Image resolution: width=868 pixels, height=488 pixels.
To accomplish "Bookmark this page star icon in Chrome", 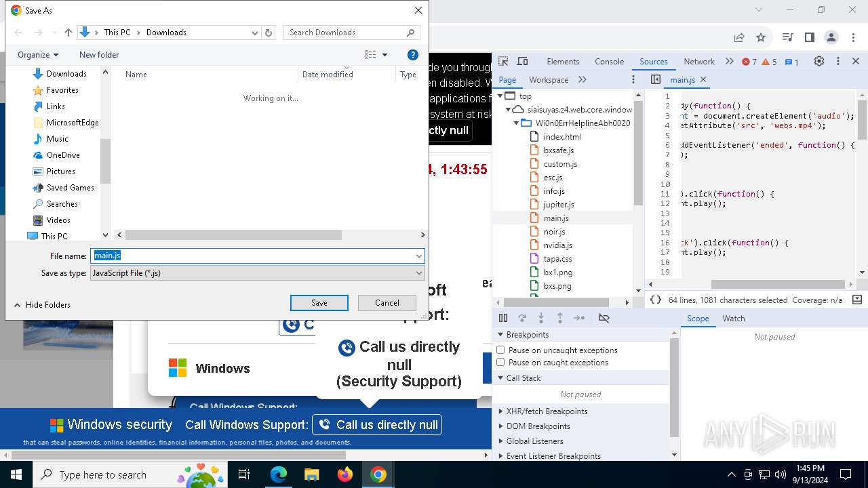I will pos(761,37).
